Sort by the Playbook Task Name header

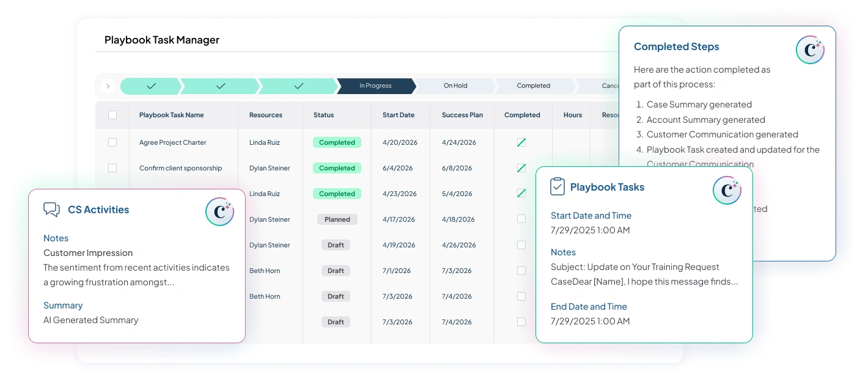(171, 115)
